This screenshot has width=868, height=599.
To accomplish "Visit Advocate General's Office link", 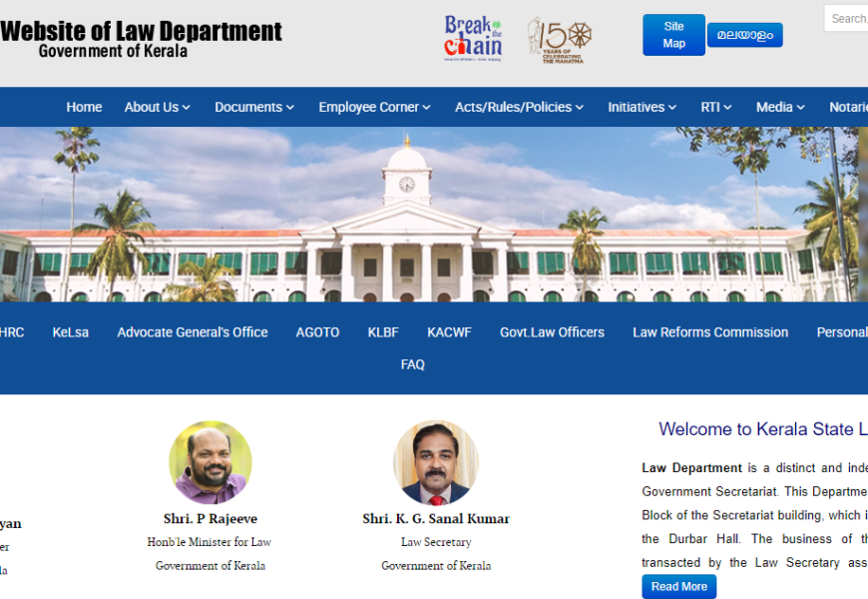I will click(193, 332).
